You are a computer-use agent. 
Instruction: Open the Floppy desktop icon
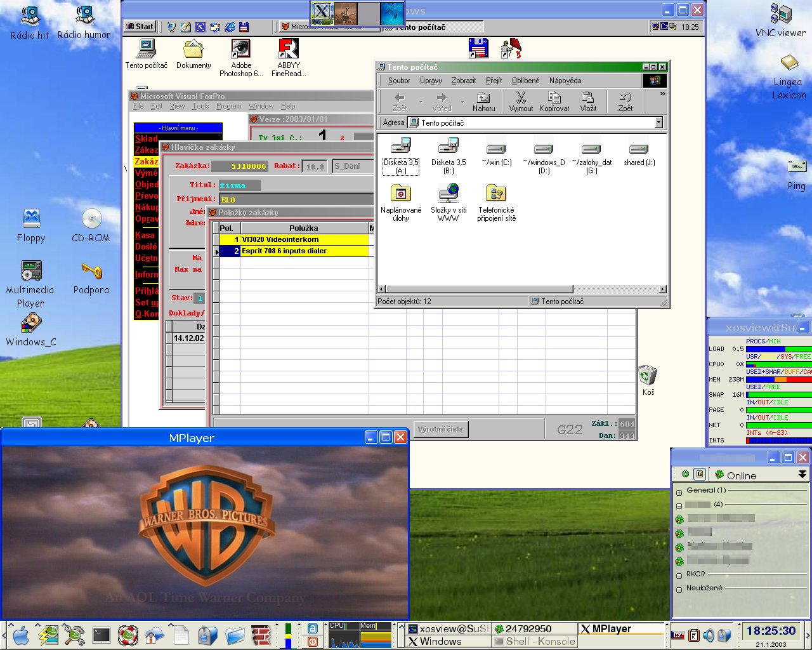click(31, 225)
